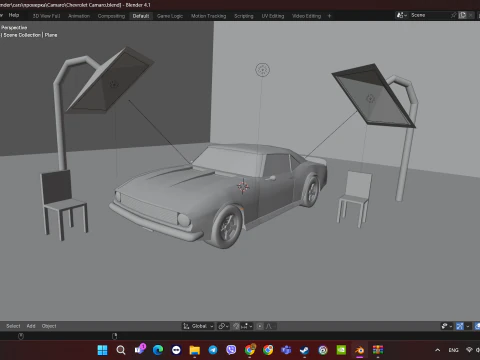
Task: Add a new workspace with plus button
Action: point(329,16)
